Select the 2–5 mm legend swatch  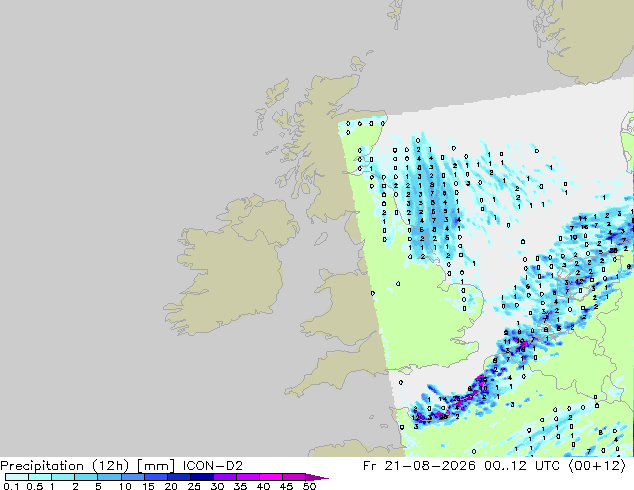pos(86,477)
